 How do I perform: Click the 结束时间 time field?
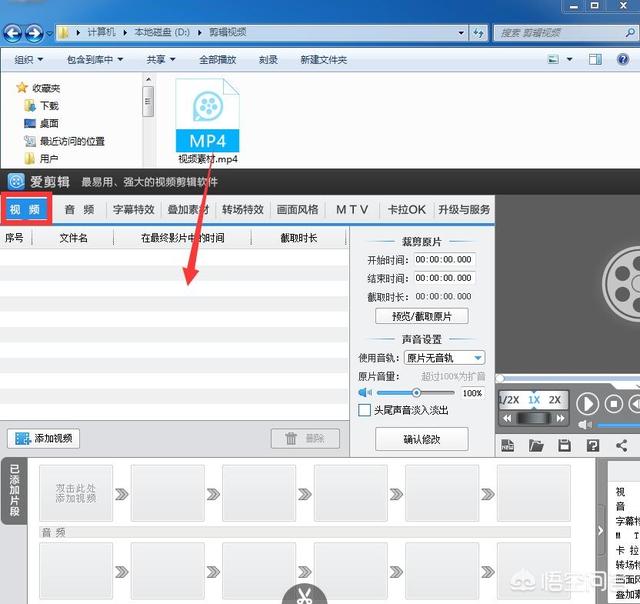pyautogui.click(x=444, y=278)
